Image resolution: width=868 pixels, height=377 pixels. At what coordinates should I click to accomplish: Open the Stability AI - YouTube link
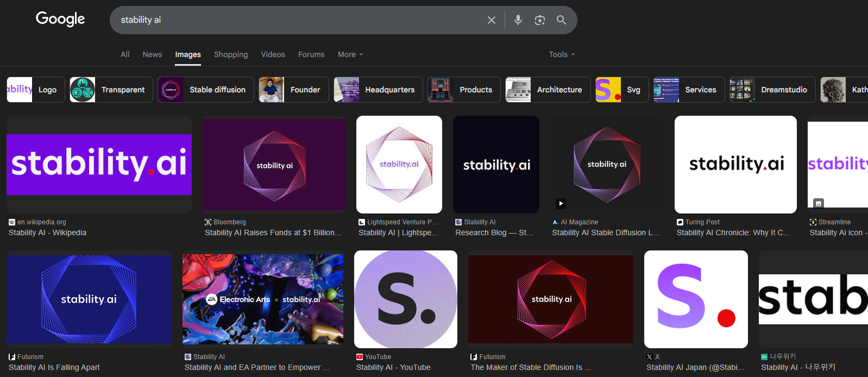(x=393, y=367)
